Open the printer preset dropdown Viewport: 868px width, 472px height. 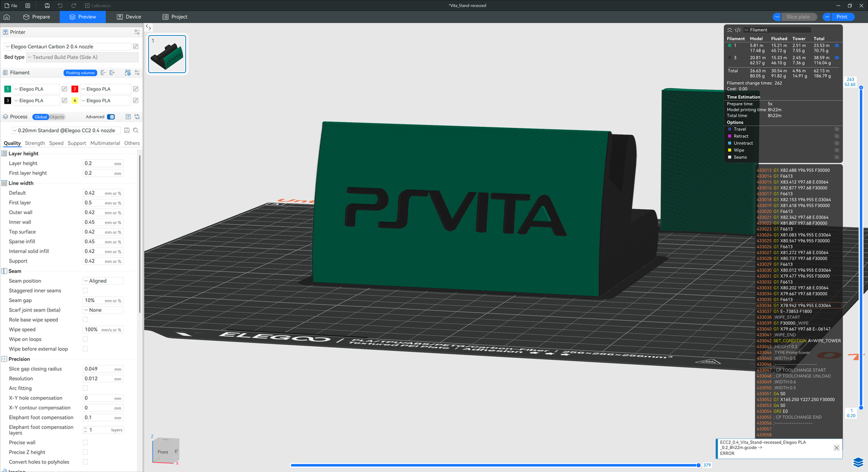coord(67,46)
